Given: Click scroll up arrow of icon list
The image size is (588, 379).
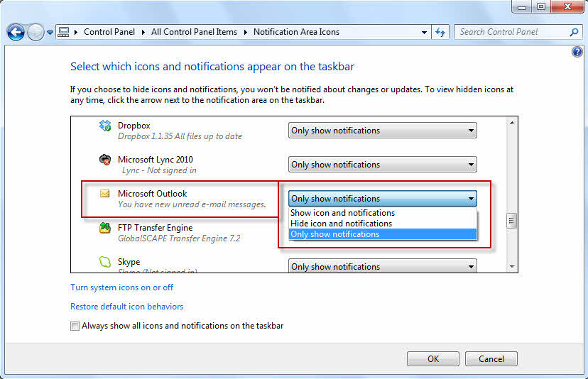Looking at the screenshot, I should 512,123.
